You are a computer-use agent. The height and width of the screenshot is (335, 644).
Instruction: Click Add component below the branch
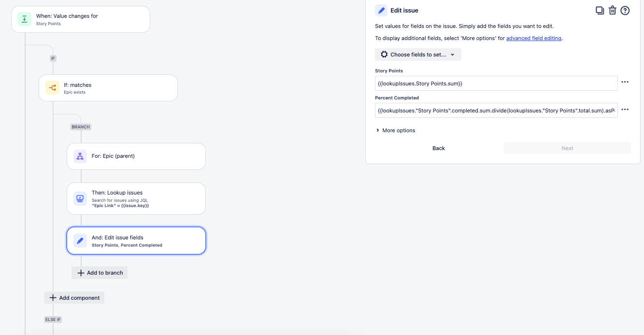click(x=74, y=298)
